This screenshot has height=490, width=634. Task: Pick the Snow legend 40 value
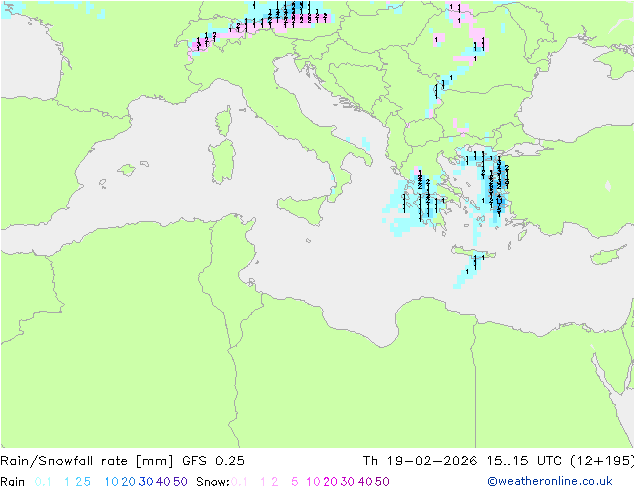pyautogui.click(x=365, y=482)
